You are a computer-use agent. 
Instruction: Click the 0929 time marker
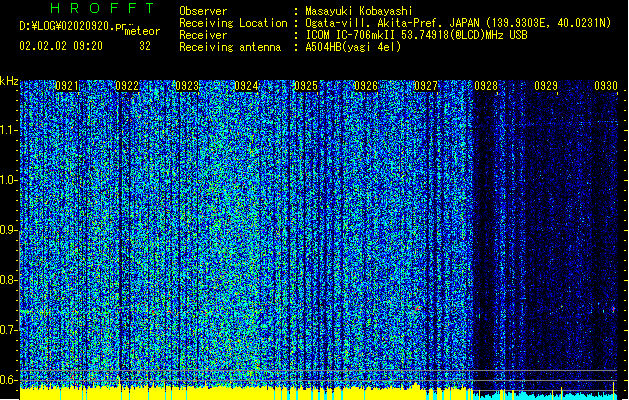(546, 86)
